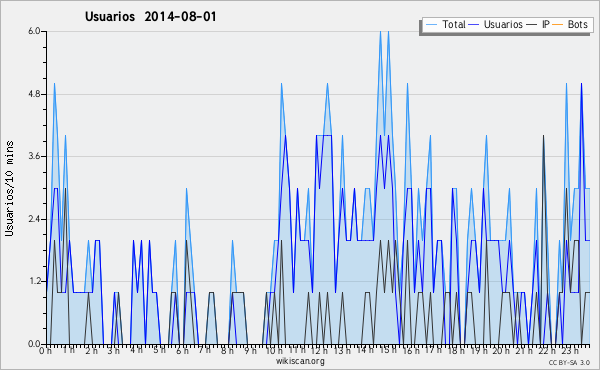Click the '10 h' x-axis label
600x370 pixels.
coord(274,351)
